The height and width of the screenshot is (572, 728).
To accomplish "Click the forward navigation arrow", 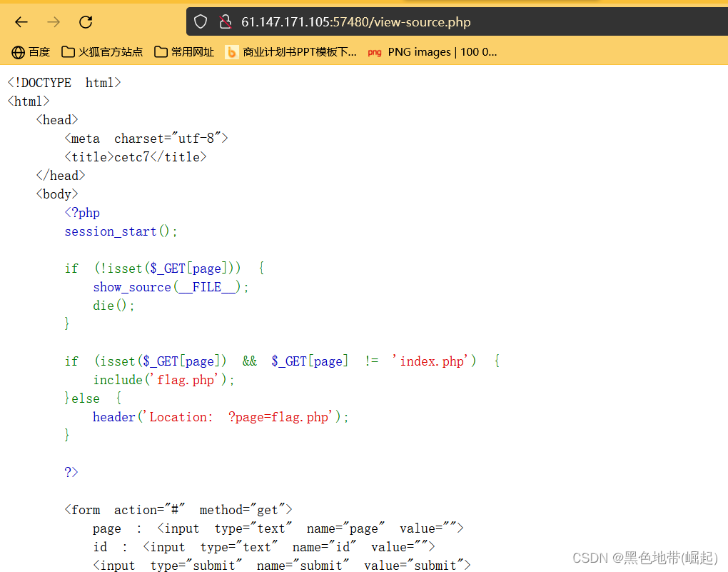I will coord(54,22).
